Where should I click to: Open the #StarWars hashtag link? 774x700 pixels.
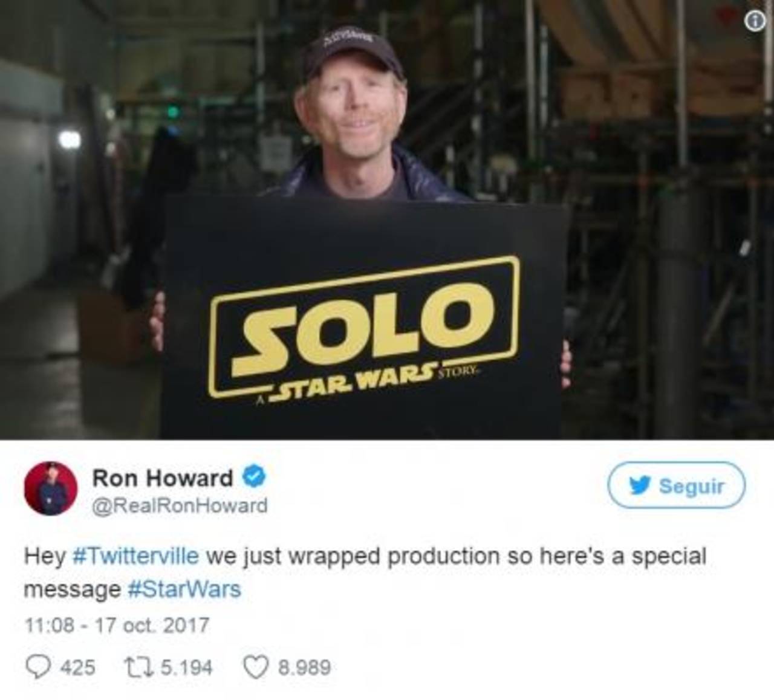[x=184, y=589]
